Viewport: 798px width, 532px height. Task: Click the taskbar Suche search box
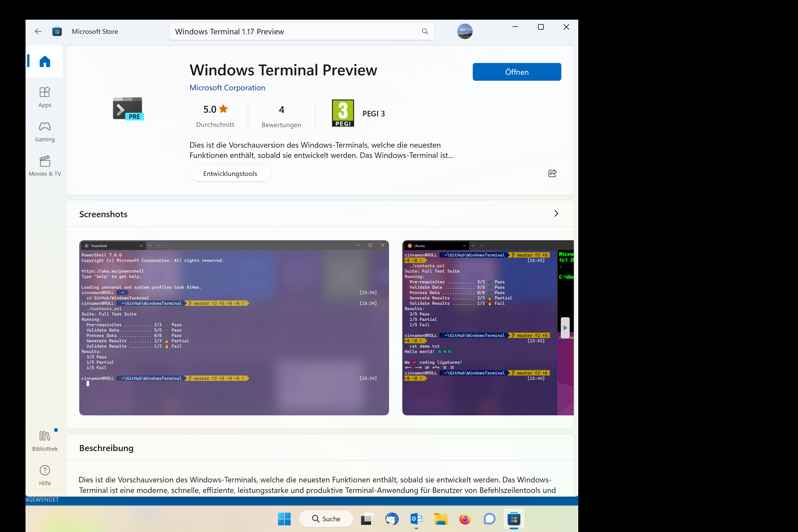pyautogui.click(x=326, y=519)
